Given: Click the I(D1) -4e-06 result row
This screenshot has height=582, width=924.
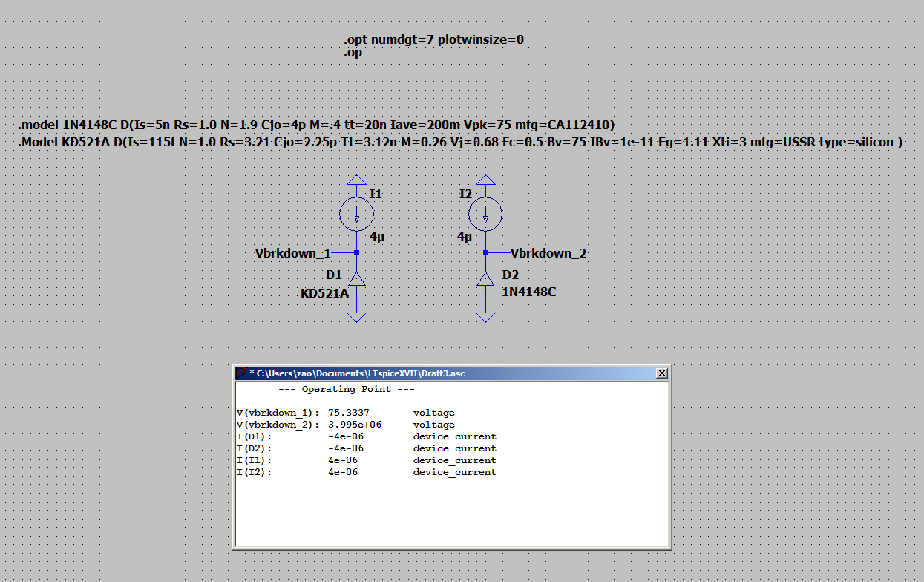Looking at the screenshot, I should click(x=367, y=436).
